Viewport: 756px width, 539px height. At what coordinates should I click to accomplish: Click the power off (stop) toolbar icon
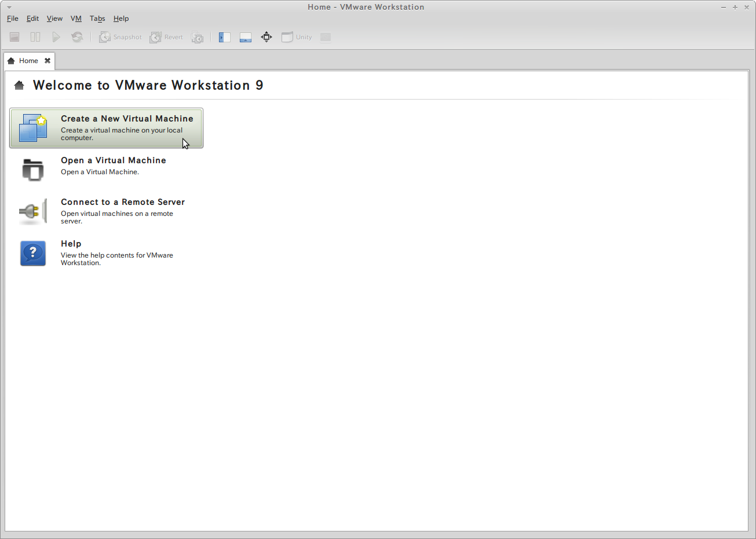[x=14, y=37]
